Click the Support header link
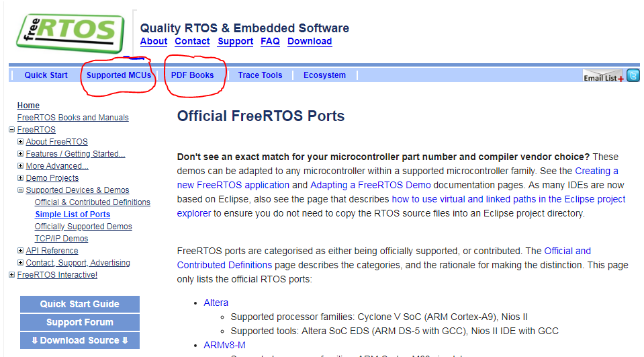Screen dimensions: 644x357 click(235, 42)
